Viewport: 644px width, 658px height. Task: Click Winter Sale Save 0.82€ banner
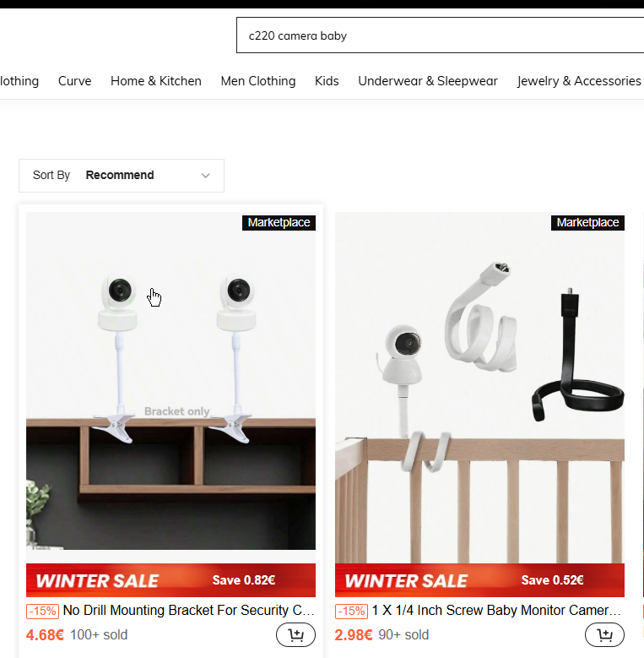[170, 580]
